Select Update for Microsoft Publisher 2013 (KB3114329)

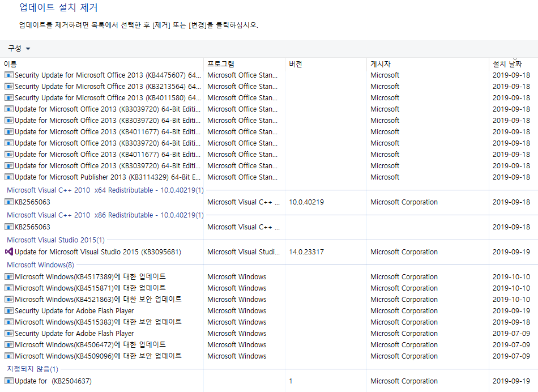[108, 177]
